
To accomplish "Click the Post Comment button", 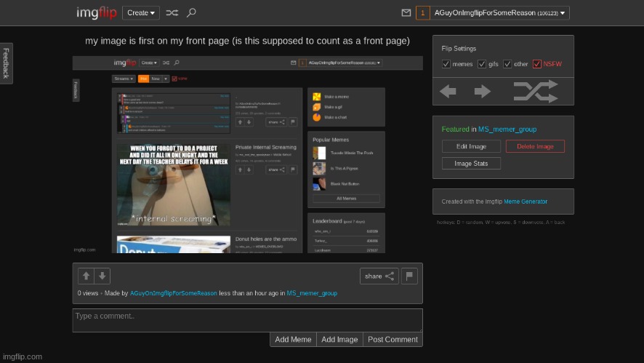I will click(393, 340).
